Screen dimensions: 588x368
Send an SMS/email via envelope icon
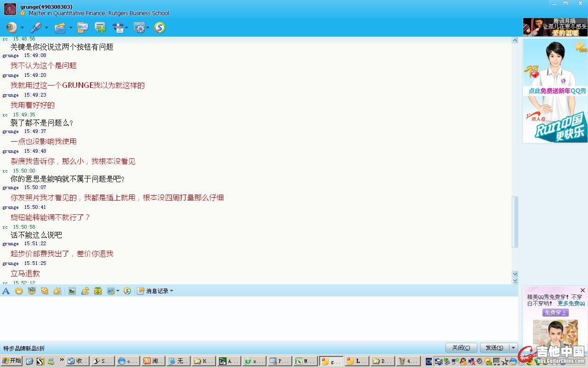coord(82,28)
